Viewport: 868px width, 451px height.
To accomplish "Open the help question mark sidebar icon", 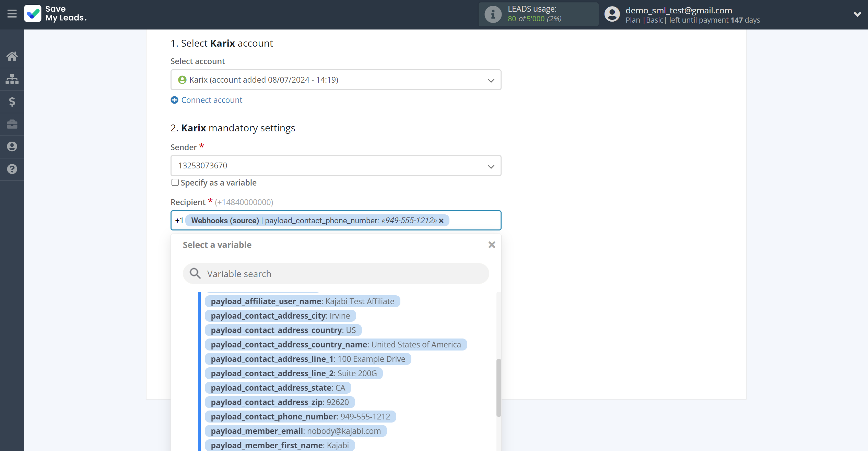I will tap(12, 169).
